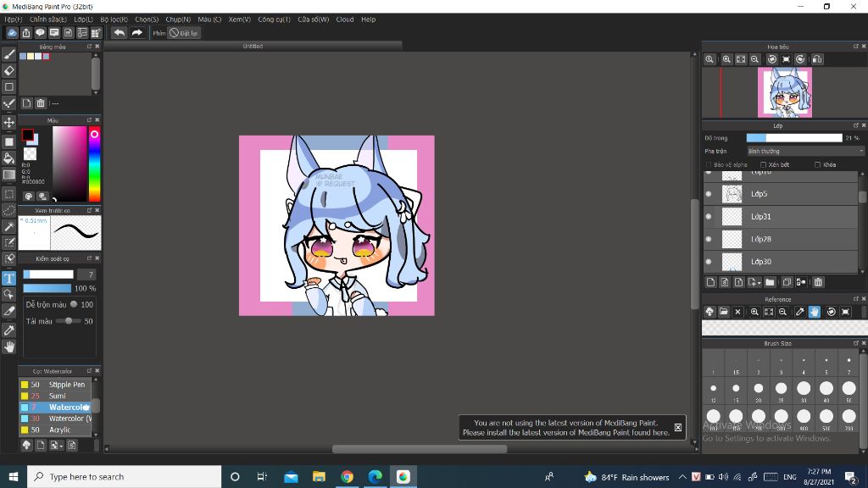Viewport: 868px width, 488px height.
Task: Enable the Khóa checkbox
Action: tap(818, 165)
